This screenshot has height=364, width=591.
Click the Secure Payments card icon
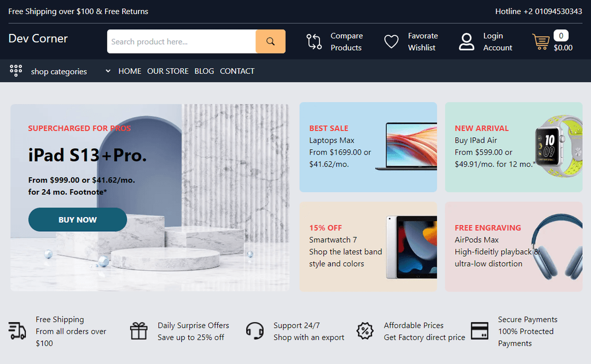(x=479, y=331)
